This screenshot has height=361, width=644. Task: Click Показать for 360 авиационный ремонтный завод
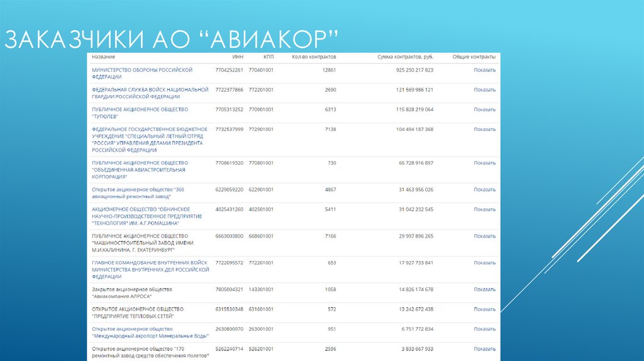point(485,189)
